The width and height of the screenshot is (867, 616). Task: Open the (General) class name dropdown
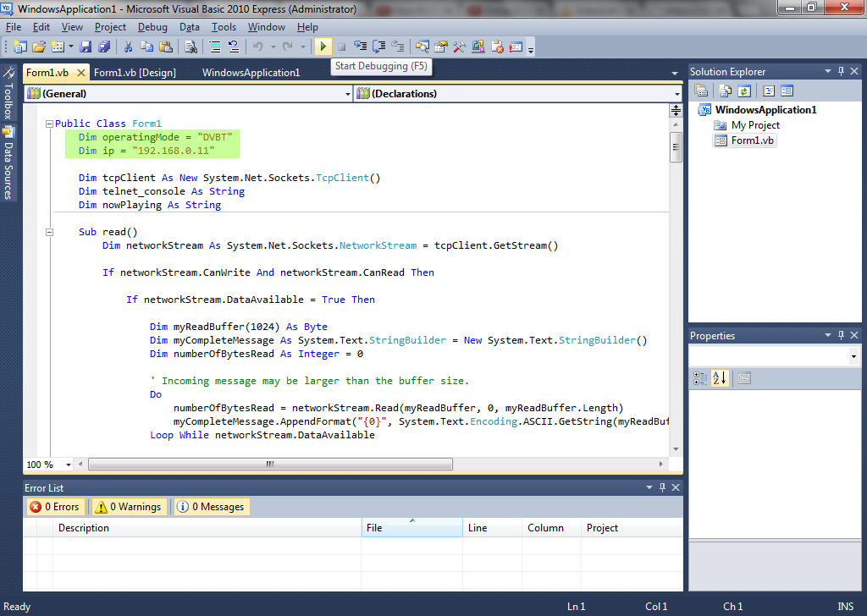click(348, 94)
